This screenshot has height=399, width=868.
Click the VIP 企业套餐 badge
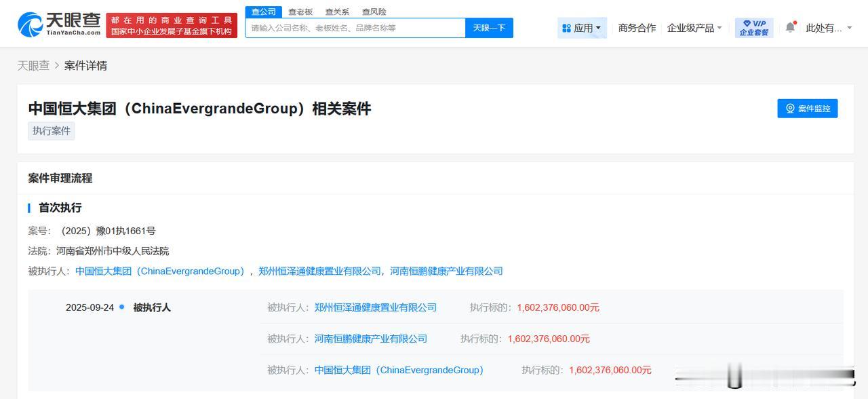[x=754, y=28]
